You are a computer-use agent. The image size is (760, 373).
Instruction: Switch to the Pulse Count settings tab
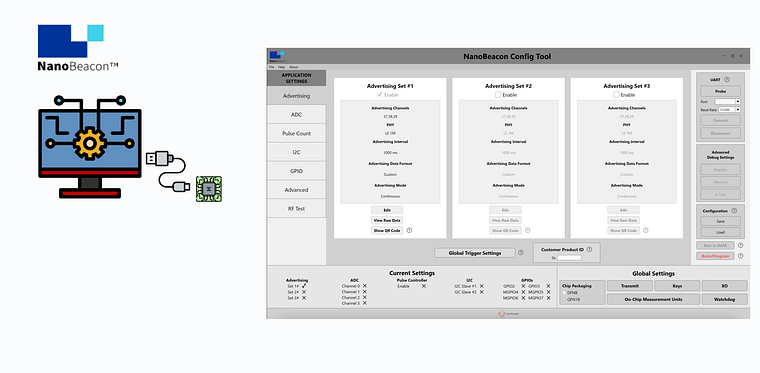296,133
